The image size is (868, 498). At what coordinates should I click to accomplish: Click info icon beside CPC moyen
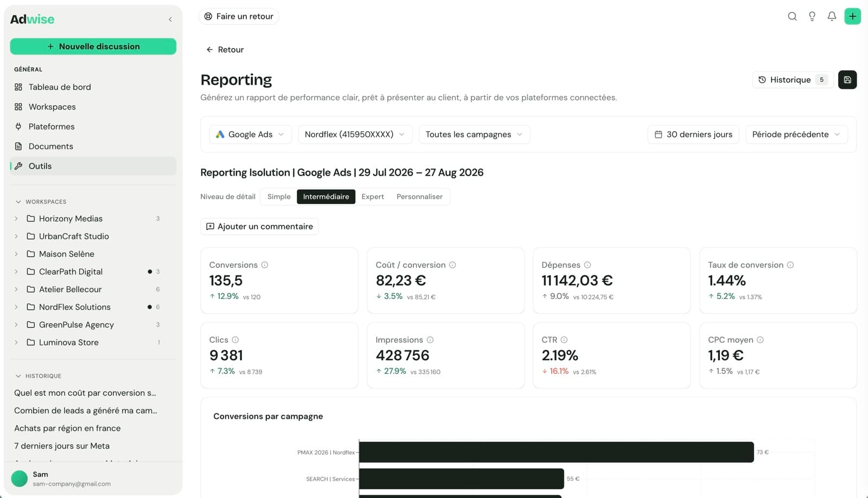click(x=760, y=340)
